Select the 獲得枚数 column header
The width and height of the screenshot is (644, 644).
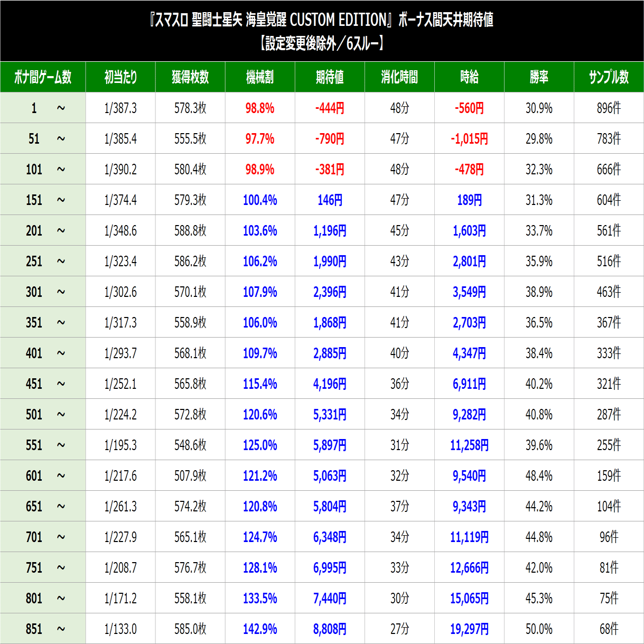tap(190, 77)
